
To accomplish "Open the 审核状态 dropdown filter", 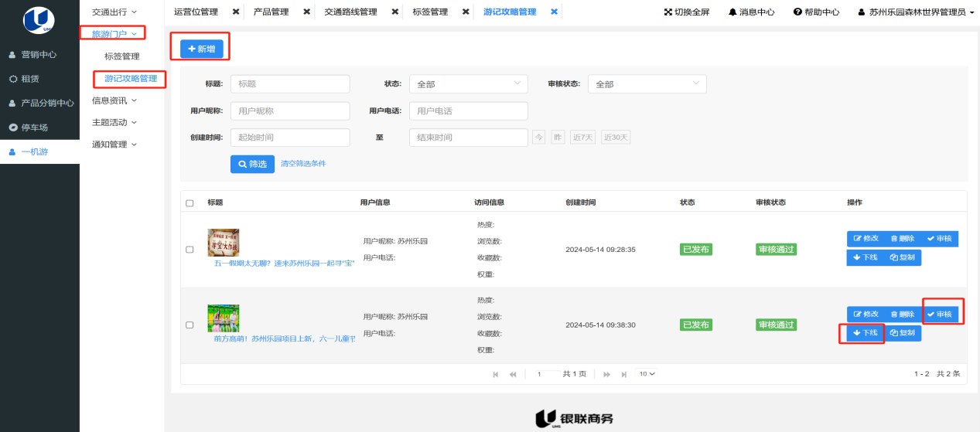I will pos(647,84).
